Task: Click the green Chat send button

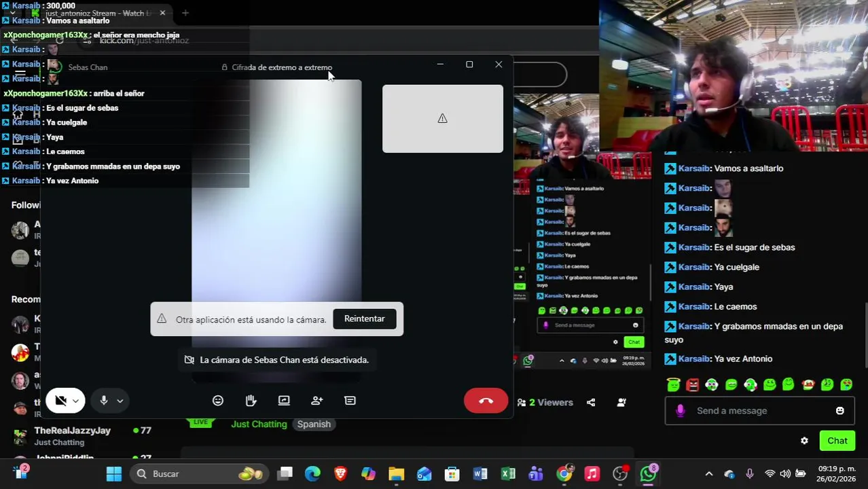Action: click(837, 441)
